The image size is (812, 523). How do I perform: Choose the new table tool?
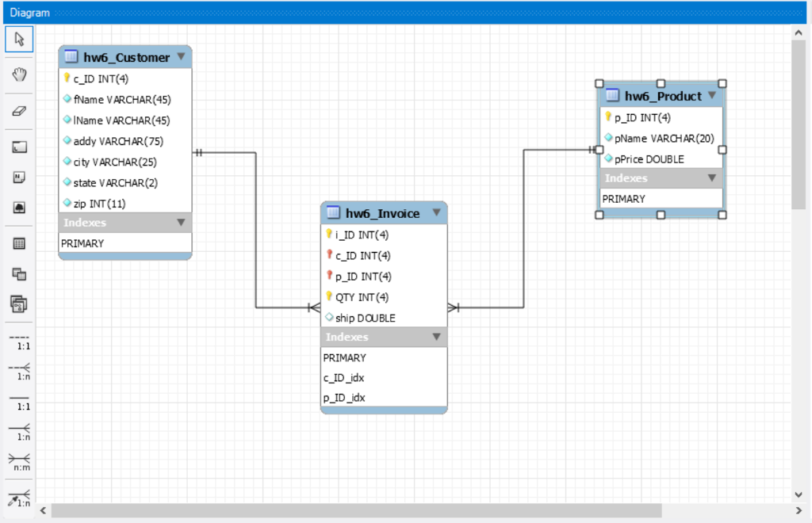[x=19, y=244]
